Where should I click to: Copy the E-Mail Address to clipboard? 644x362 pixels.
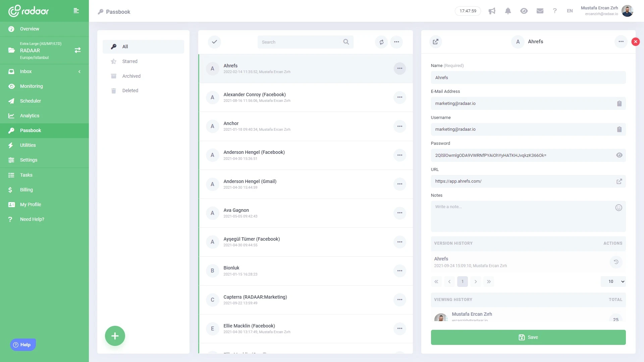619,104
